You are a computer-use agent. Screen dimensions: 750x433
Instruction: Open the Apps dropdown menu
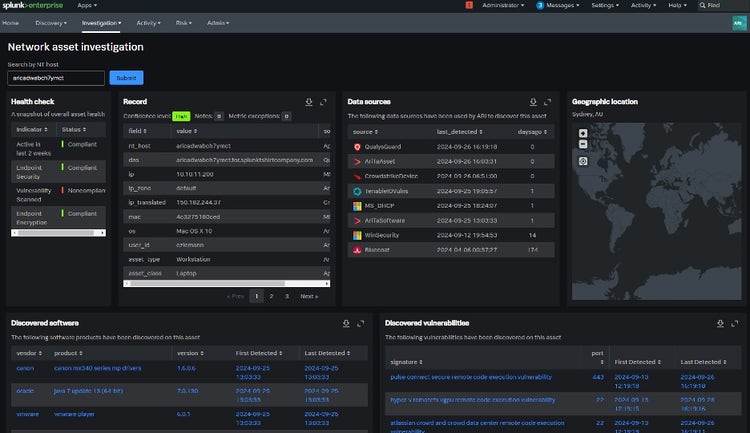(87, 5)
